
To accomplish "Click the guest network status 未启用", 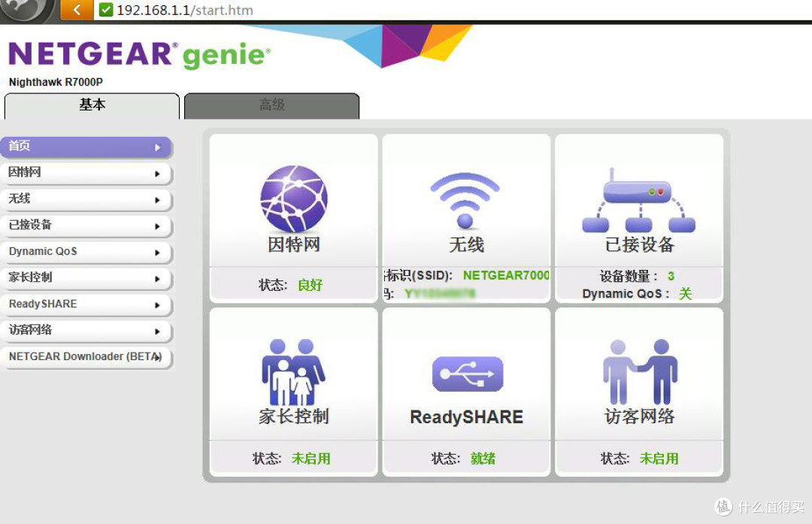I will (659, 459).
